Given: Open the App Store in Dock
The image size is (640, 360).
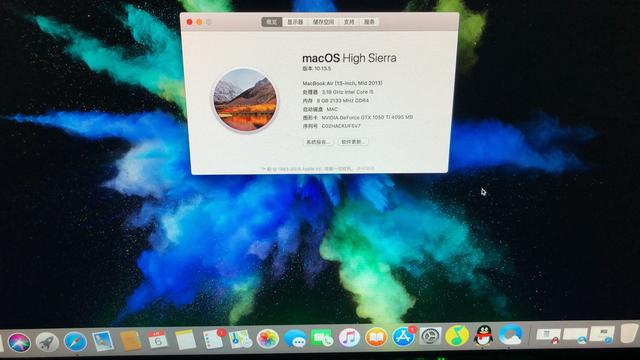Looking at the screenshot, I should pyautogui.click(x=403, y=337).
